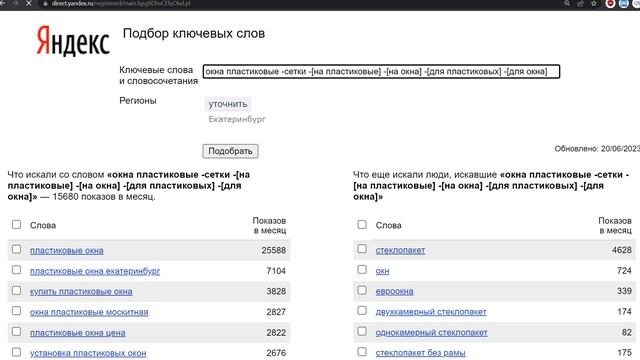Open the евроокна keyword link
This screenshot has height=360, width=640.
394,291
